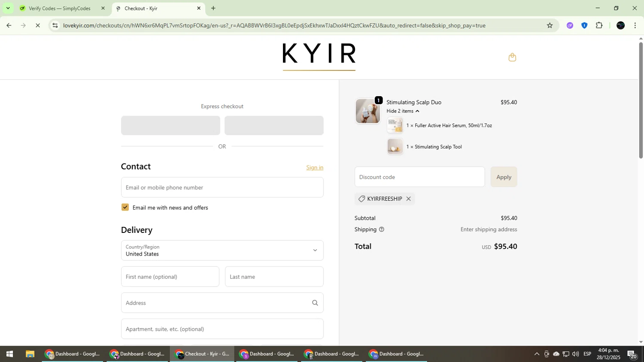Uncheck Email me with news and offers
Image resolution: width=644 pixels, height=362 pixels.
pyautogui.click(x=125, y=207)
